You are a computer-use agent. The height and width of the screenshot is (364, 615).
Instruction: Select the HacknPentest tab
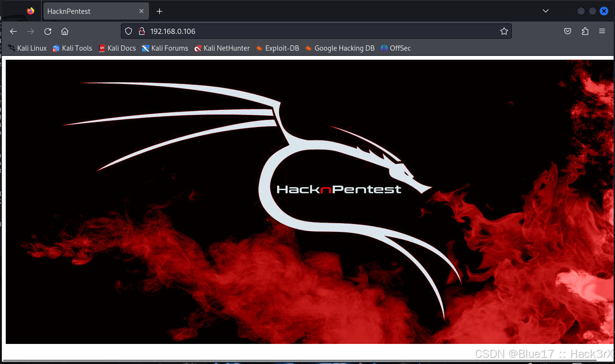[x=96, y=11]
